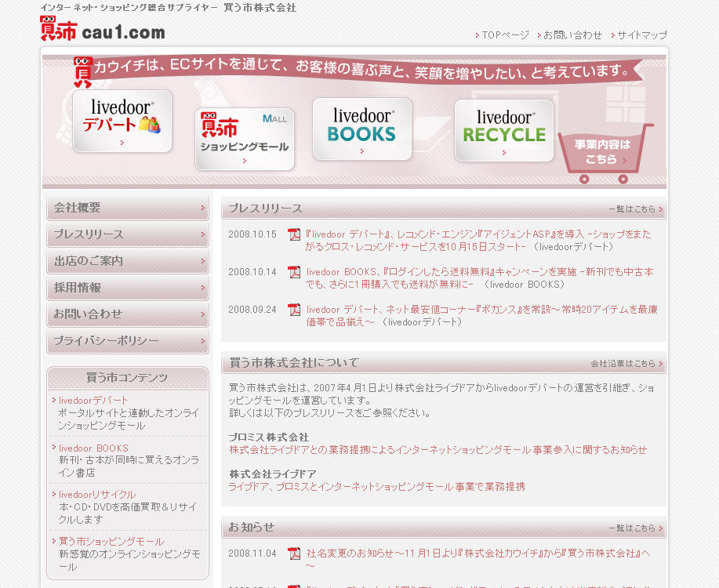Open the アイジェントASP recommend engine press release
This screenshot has height=588, width=719.
point(478,241)
